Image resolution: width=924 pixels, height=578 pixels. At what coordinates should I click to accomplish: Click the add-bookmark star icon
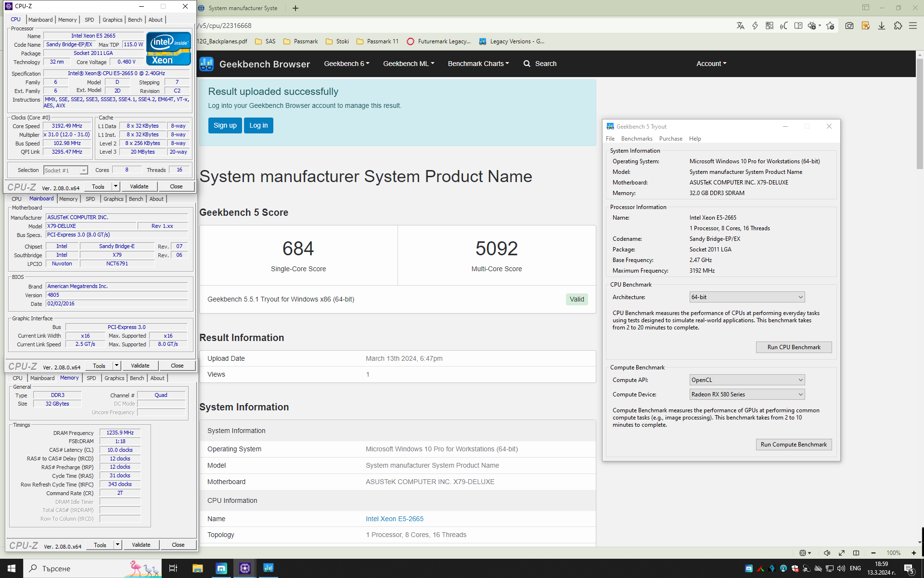point(830,26)
